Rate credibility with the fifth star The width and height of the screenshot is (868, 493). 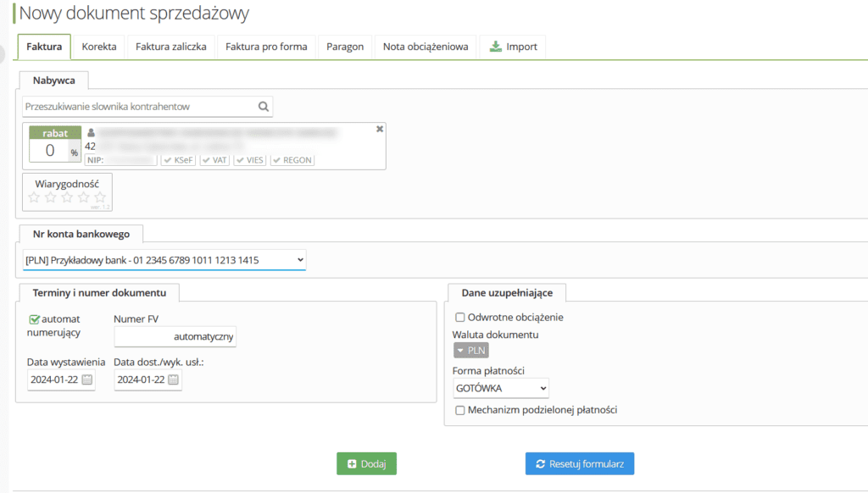coord(100,197)
